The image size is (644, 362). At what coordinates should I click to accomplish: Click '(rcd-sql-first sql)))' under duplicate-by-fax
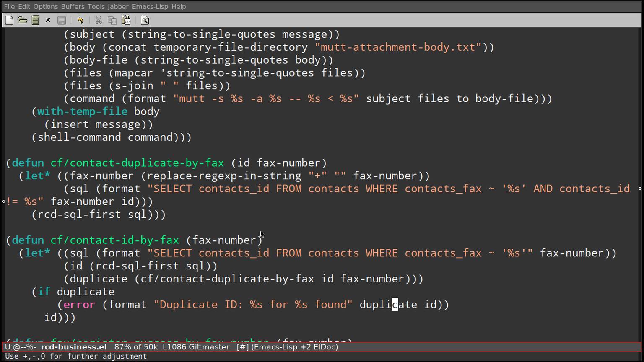pyautogui.click(x=99, y=215)
